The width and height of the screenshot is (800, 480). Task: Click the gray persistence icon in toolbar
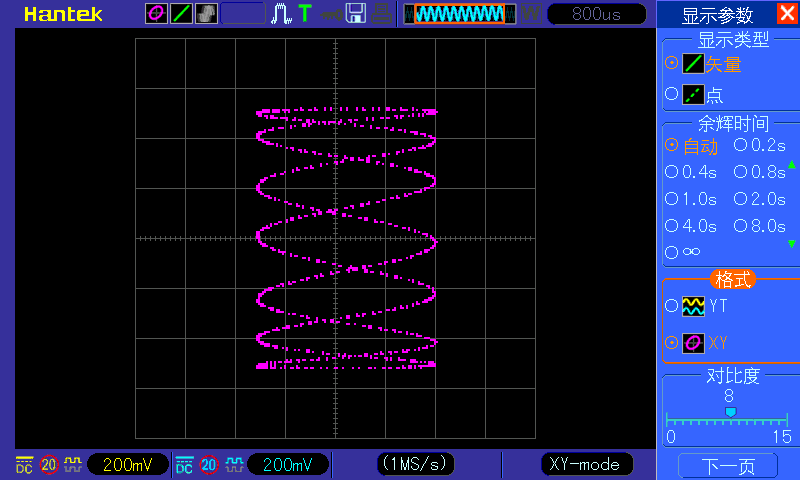click(x=206, y=14)
